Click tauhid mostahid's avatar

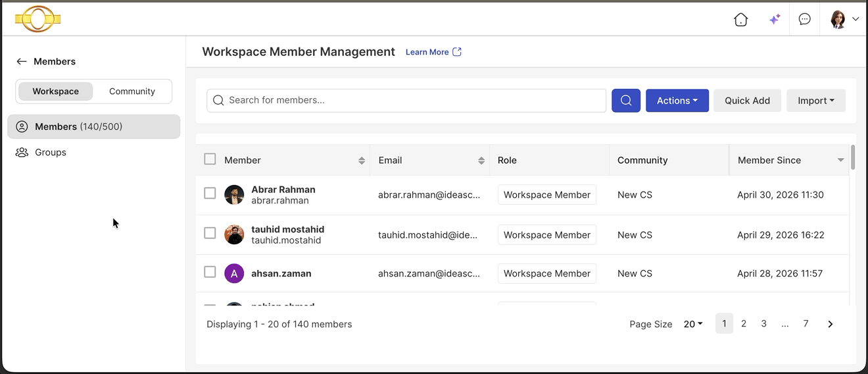[x=234, y=234]
